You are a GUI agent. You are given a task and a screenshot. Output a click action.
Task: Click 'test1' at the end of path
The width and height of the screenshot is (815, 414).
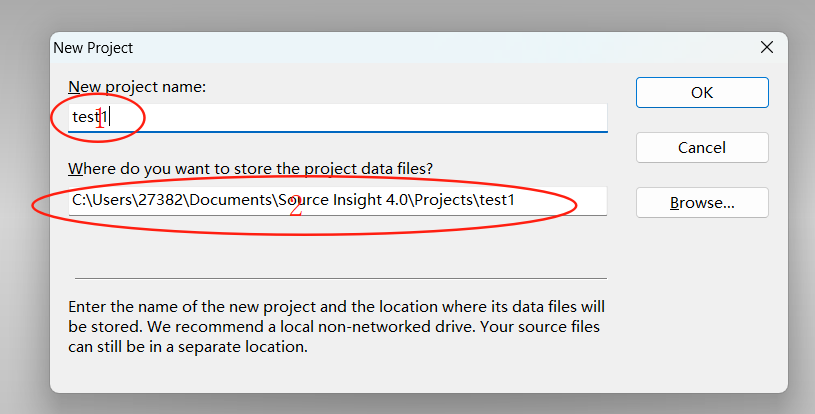pos(497,200)
